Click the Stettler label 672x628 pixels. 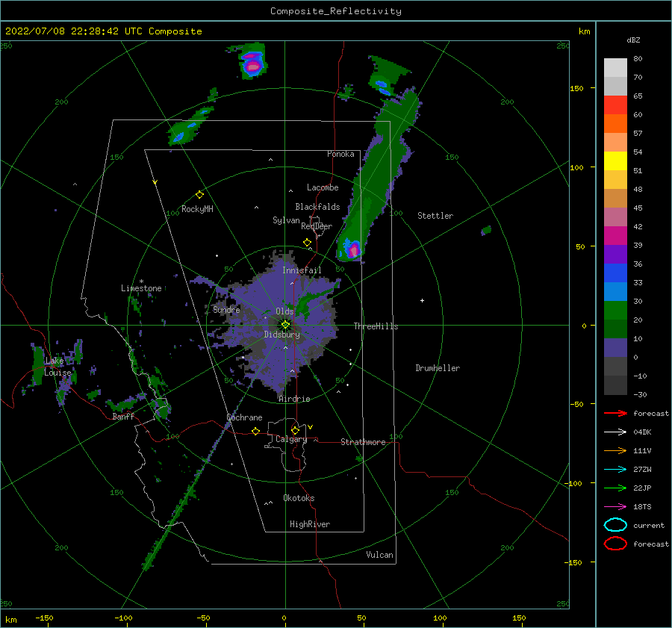[435, 216]
